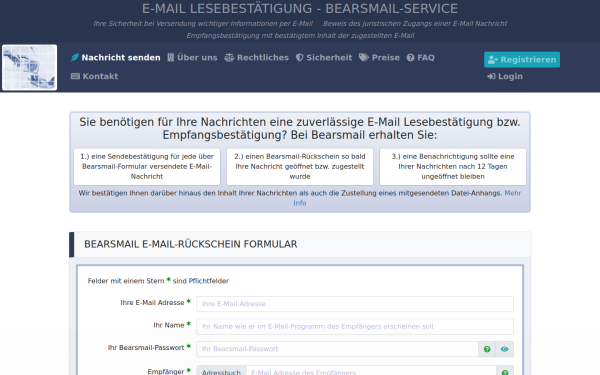Click the label 'Ihr Name'
Image resolution: width=600 pixels, height=375 pixels.
click(169, 325)
